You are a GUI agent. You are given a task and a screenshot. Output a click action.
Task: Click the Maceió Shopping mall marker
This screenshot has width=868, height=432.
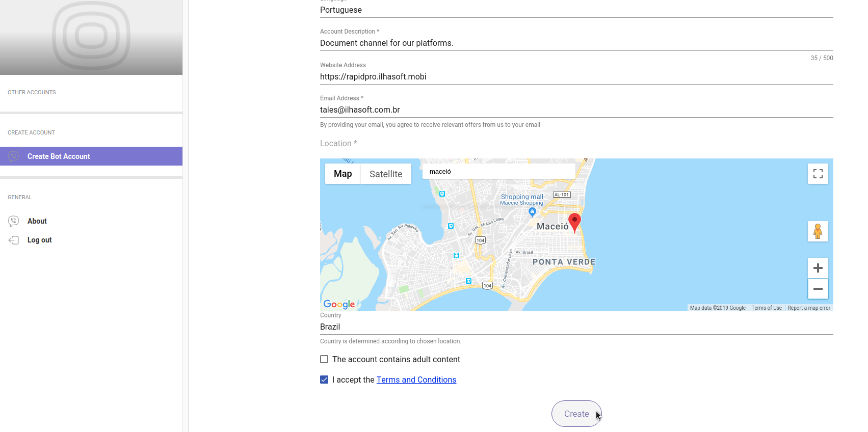(532, 211)
